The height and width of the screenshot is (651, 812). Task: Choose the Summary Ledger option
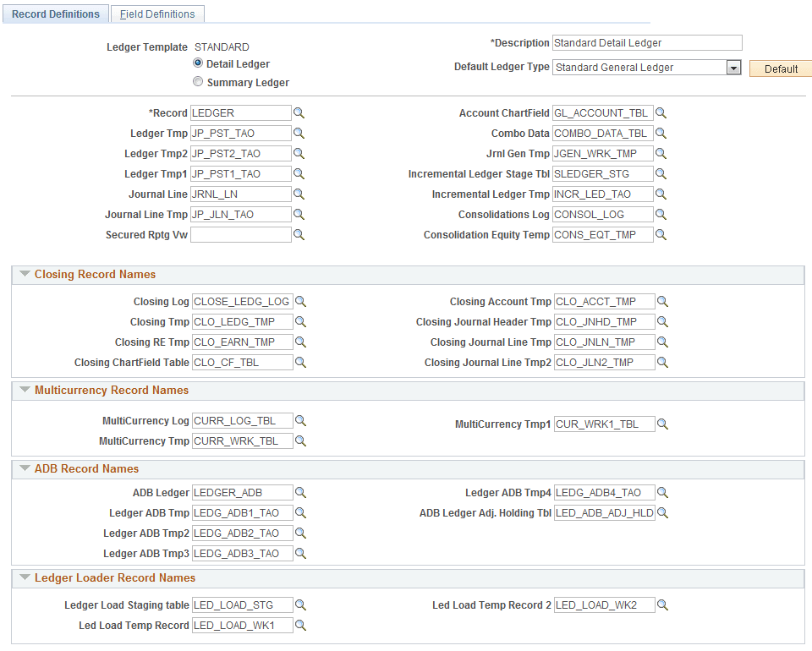(x=197, y=81)
